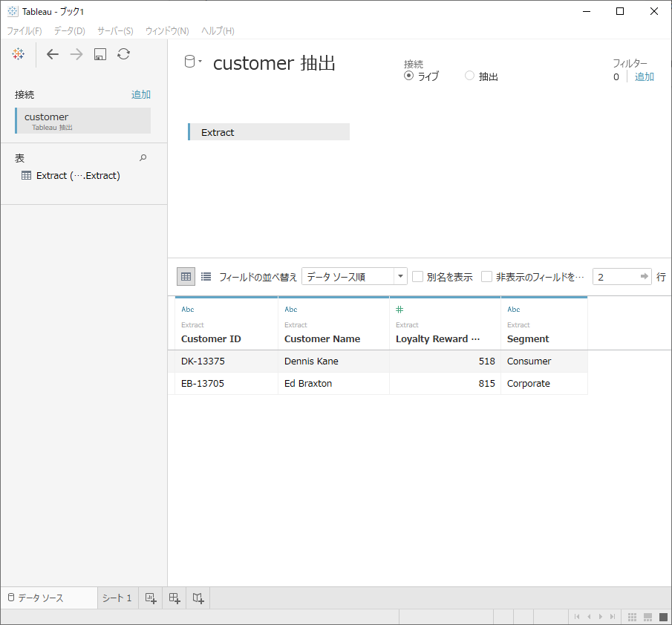This screenshot has width=672, height=625.
Task: Check the 非表示のフィールド checkbox
Action: (x=486, y=276)
